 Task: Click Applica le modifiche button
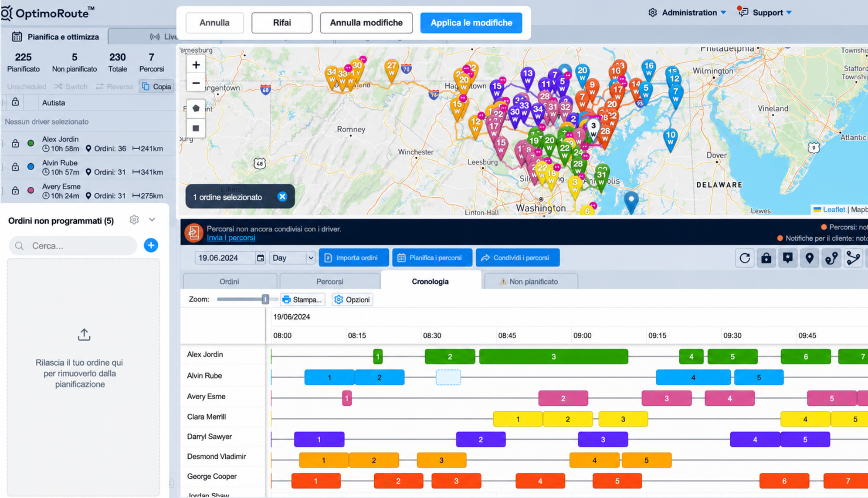471,23
